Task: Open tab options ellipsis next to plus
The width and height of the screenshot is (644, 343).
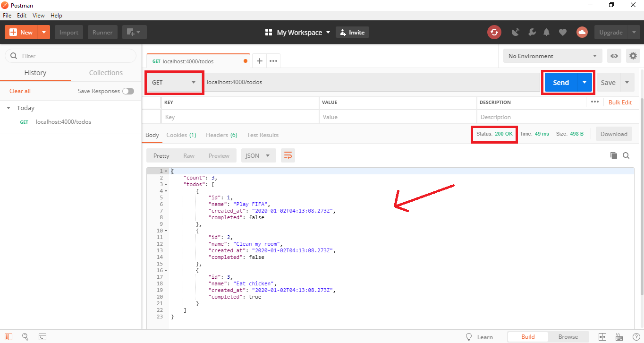Action: point(273,61)
